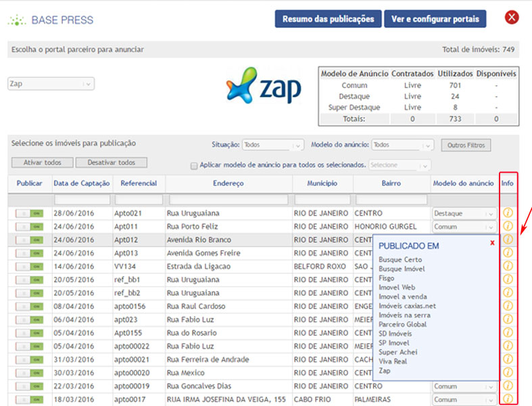Check apply ad model to all selected
Screen dimensions: 532x406
195,165
